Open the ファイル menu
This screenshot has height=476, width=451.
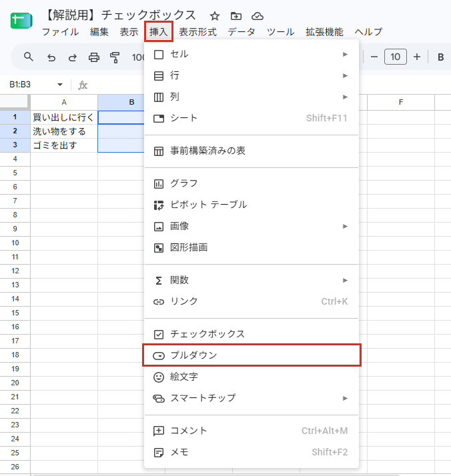(x=60, y=32)
